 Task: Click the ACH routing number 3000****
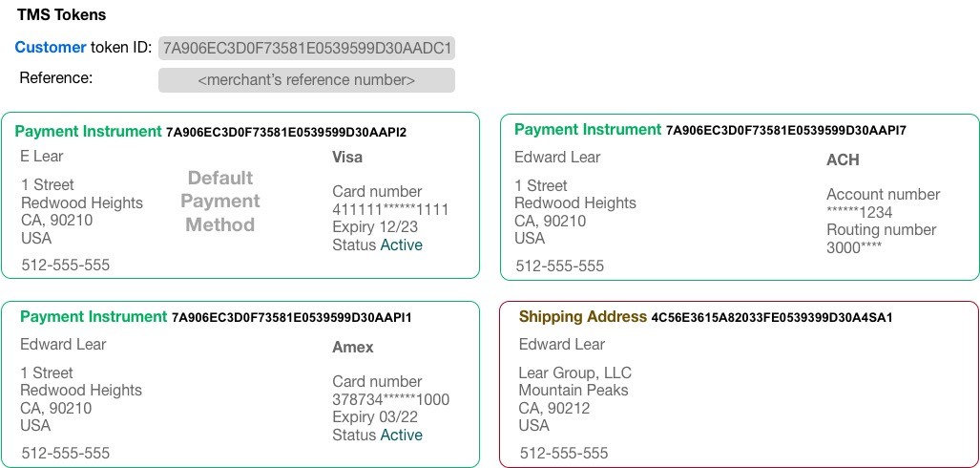854,247
